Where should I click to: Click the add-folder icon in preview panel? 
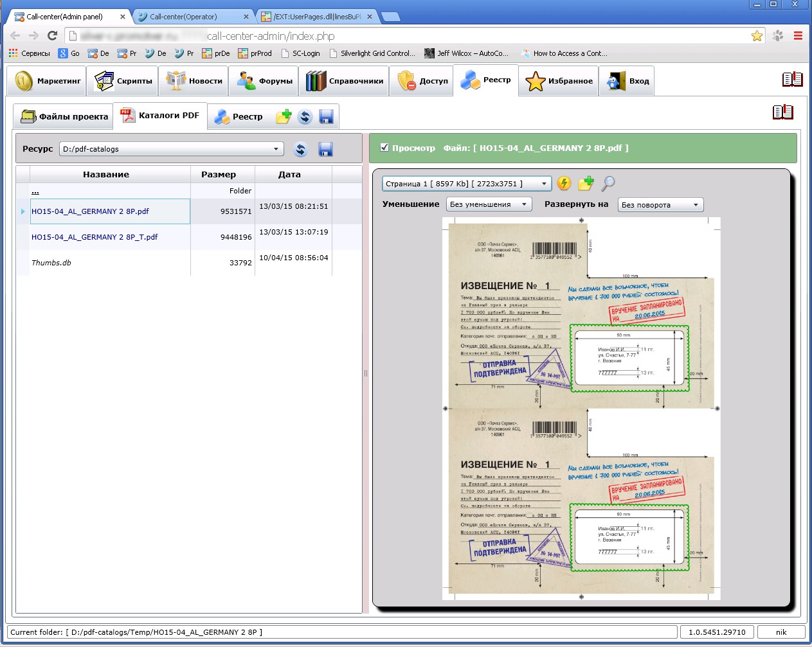[586, 183]
